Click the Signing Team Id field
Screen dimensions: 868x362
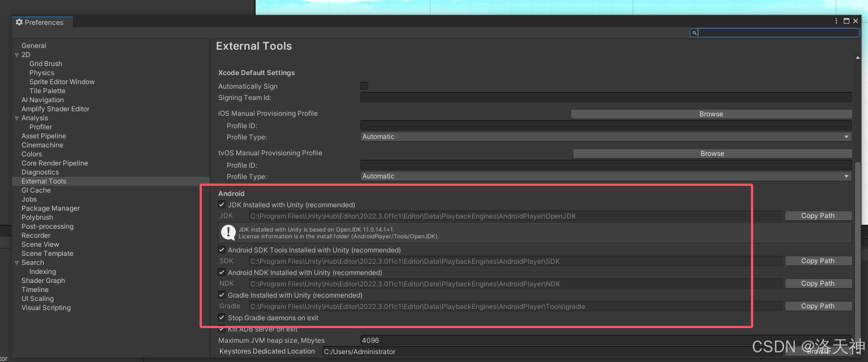point(606,97)
